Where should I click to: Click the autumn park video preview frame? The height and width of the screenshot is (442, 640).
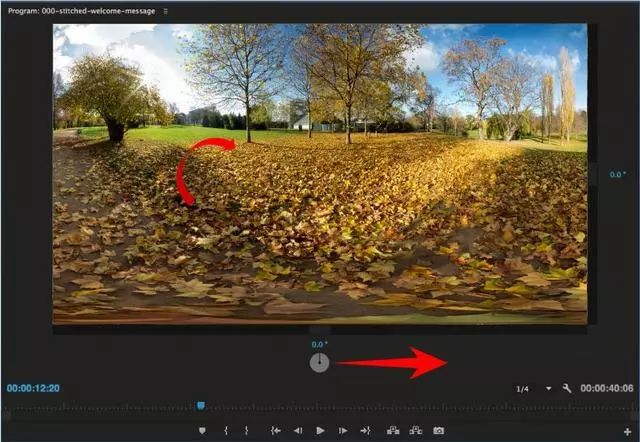pos(320,174)
